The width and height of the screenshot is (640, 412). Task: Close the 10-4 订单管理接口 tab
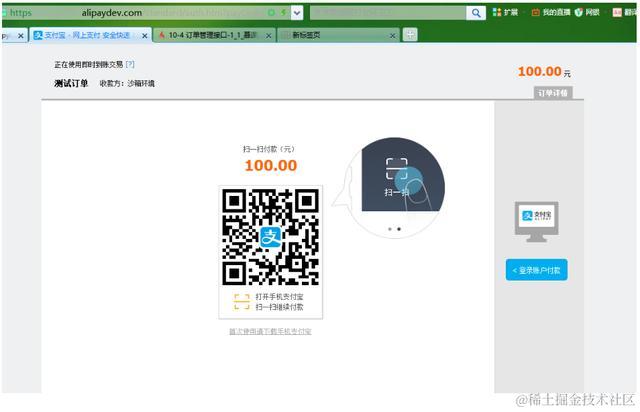269,36
